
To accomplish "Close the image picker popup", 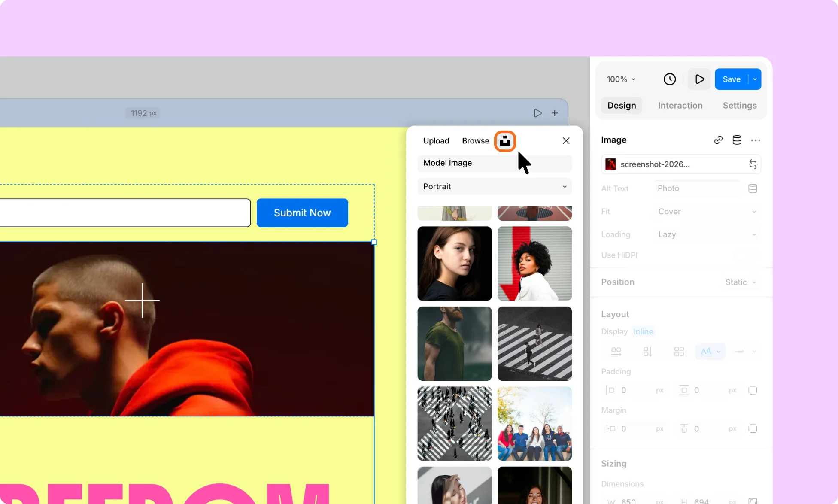I will (566, 141).
